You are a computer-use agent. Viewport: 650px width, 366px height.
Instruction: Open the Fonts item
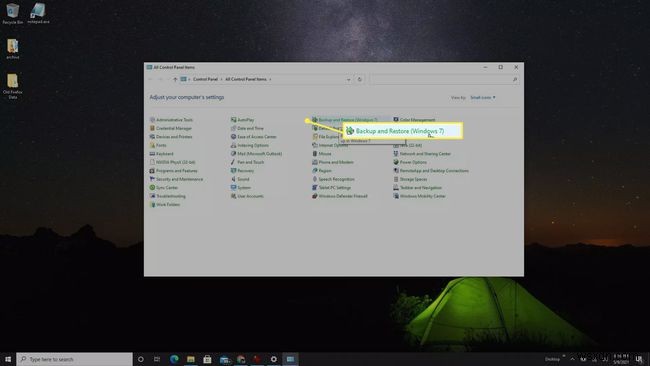click(158, 145)
